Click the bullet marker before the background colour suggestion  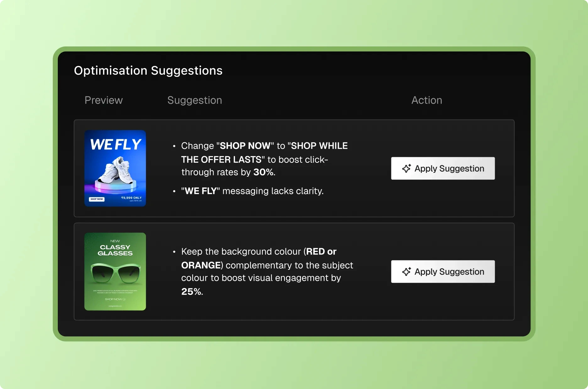(175, 252)
